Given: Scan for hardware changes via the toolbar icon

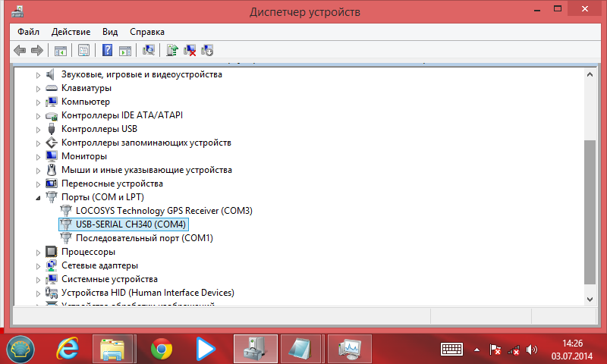Looking at the screenshot, I should 149,50.
